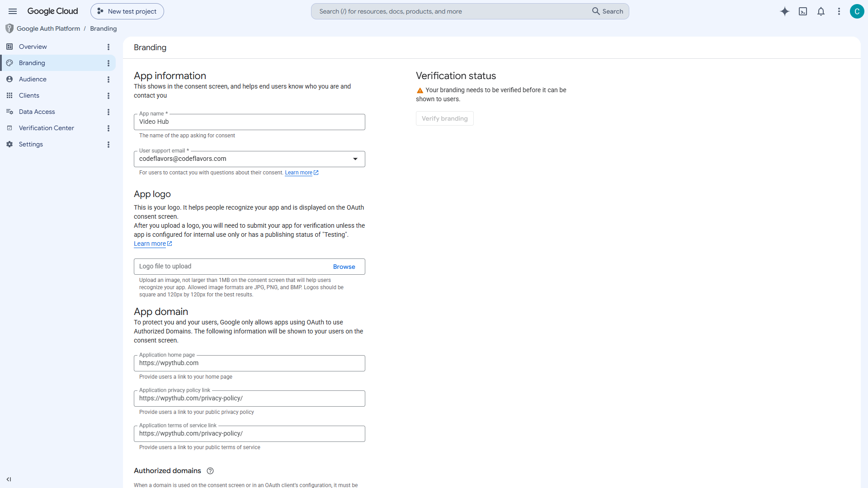Open the main navigation hamburger menu

pyautogui.click(x=13, y=11)
